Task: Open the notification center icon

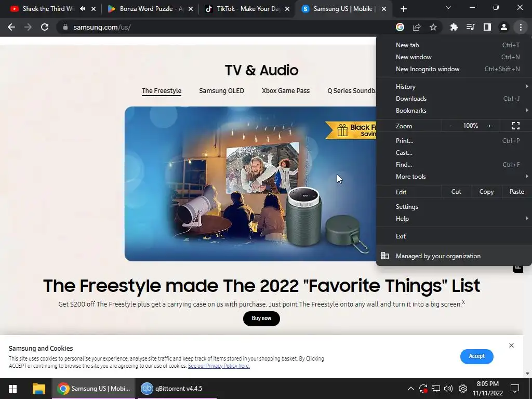Action: [515, 389]
